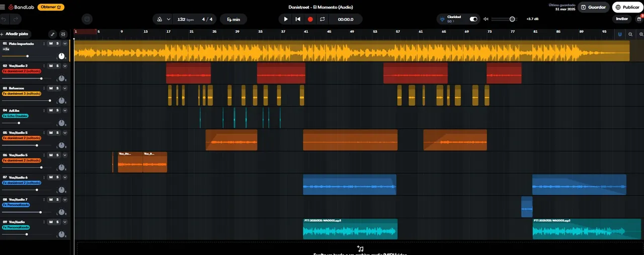The width and height of the screenshot is (644, 255).
Task: Zoom in the timeline
Action: click(641, 34)
